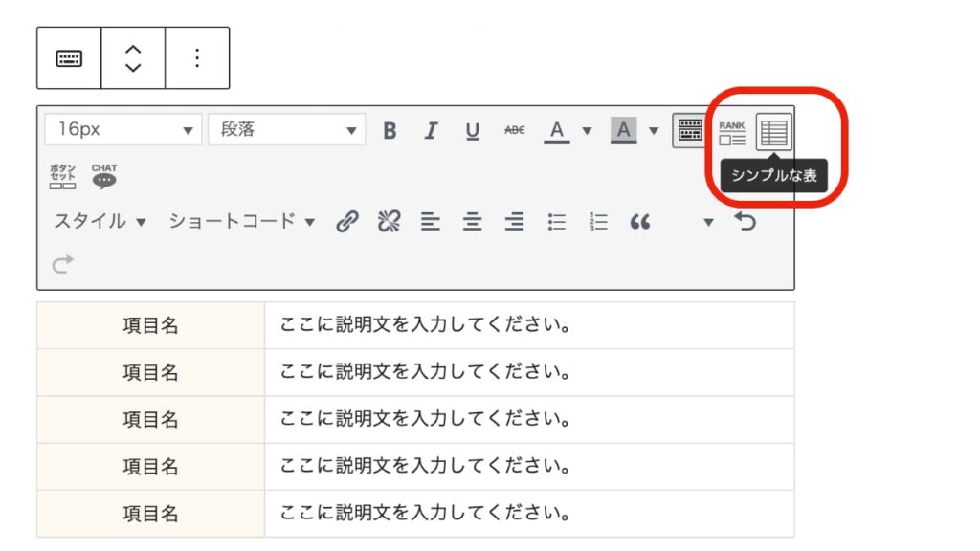The height and width of the screenshot is (551, 980).
Task: Click first row ここに説明文 description cell
Action: [x=529, y=325]
